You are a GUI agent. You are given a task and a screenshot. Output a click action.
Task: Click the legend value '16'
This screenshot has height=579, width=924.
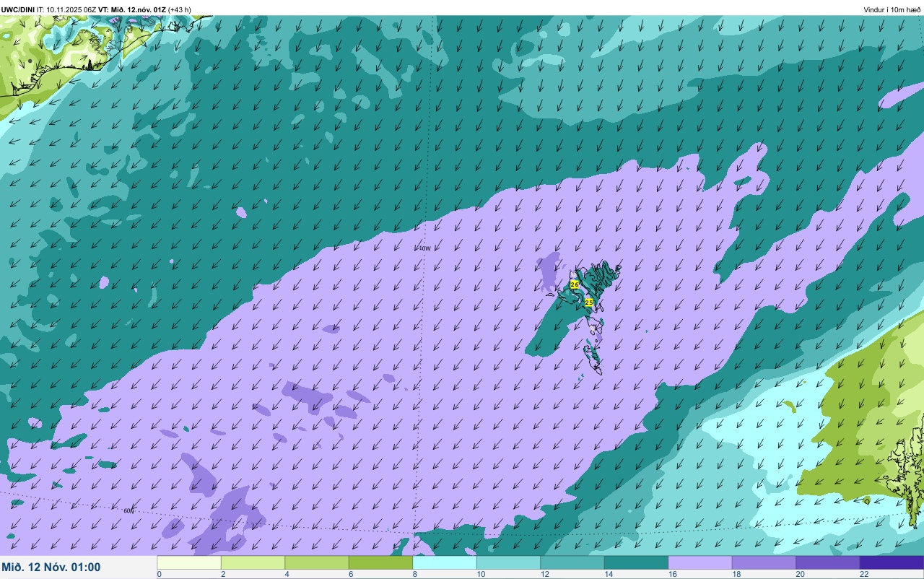tap(671, 575)
